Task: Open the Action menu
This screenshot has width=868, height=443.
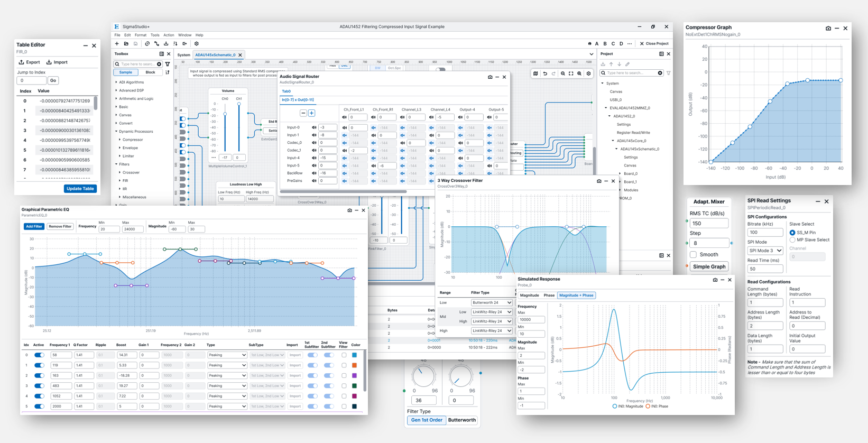Action: click(x=169, y=35)
